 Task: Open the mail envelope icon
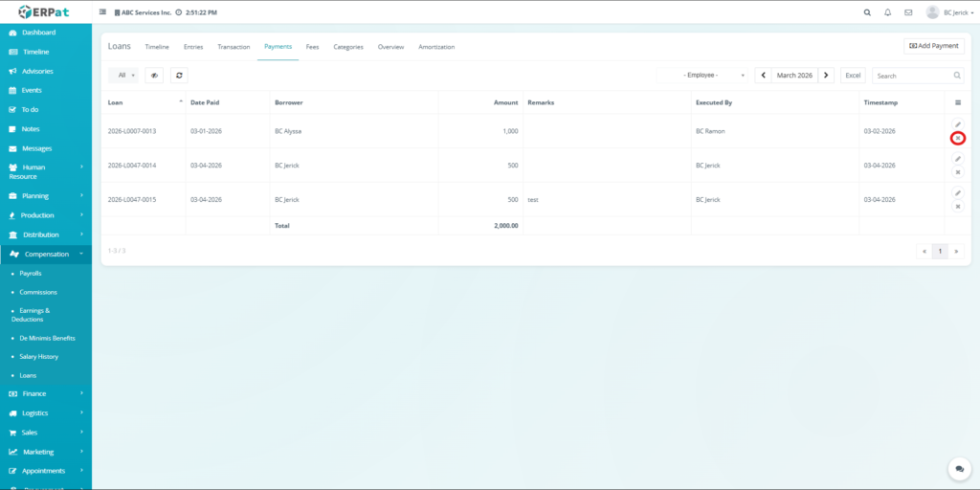[x=908, y=12]
